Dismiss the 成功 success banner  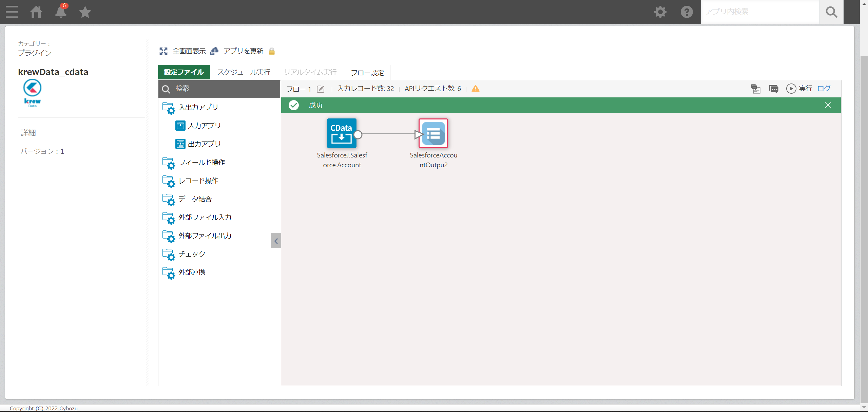[828, 105]
